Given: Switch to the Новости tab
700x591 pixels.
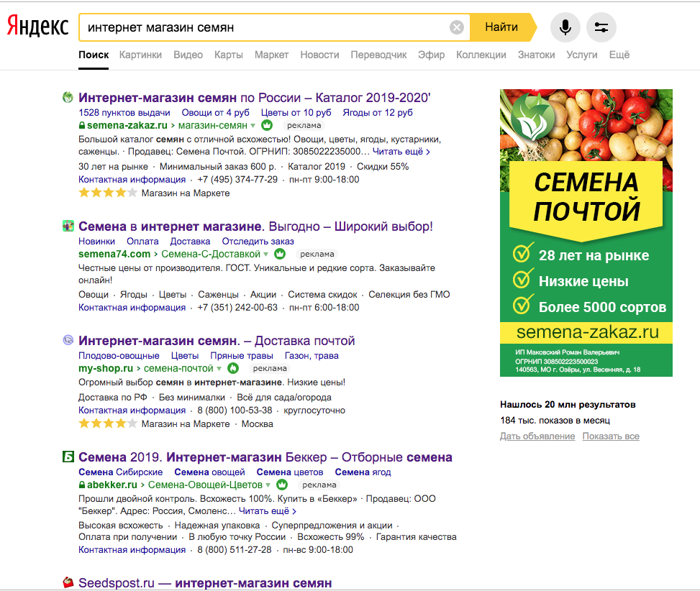Looking at the screenshot, I should click(x=319, y=55).
